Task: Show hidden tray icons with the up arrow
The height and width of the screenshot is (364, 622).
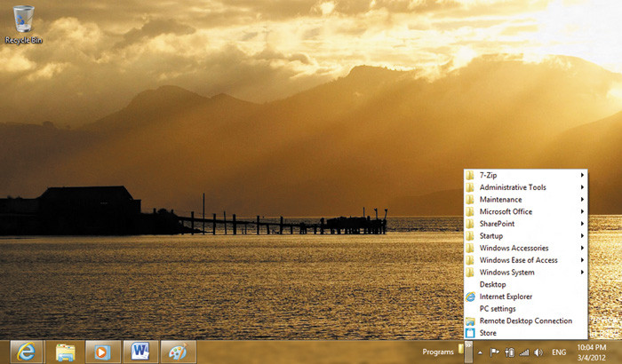Action: [481, 352]
